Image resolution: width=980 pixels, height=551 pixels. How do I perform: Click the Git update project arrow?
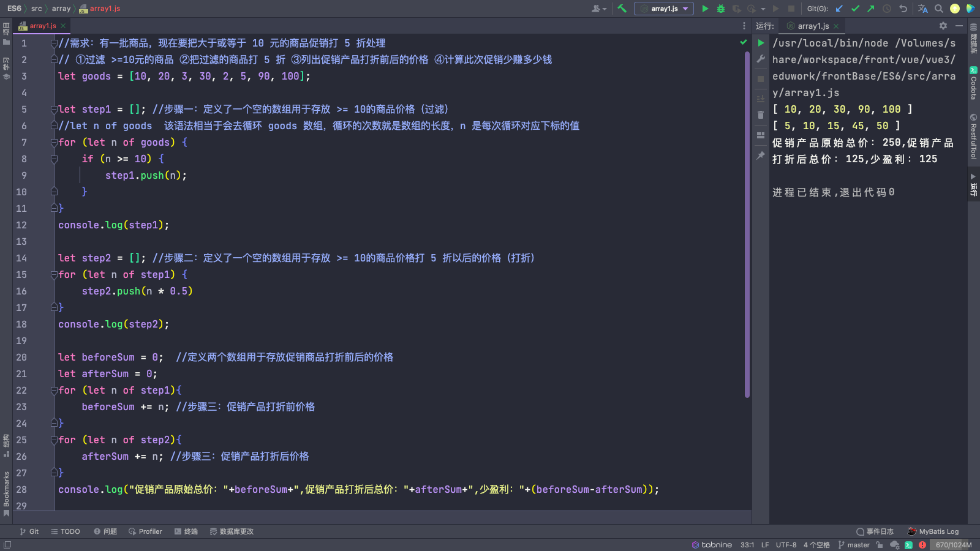[x=839, y=9]
